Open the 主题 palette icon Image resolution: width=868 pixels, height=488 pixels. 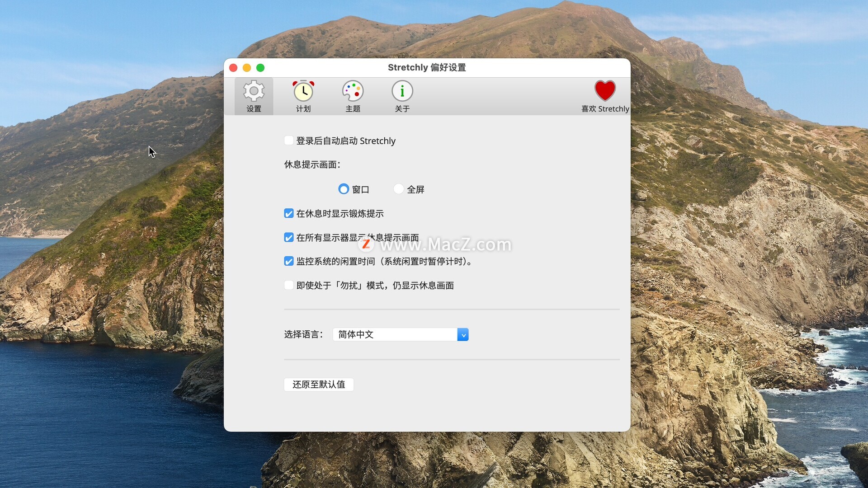point(353,91)
